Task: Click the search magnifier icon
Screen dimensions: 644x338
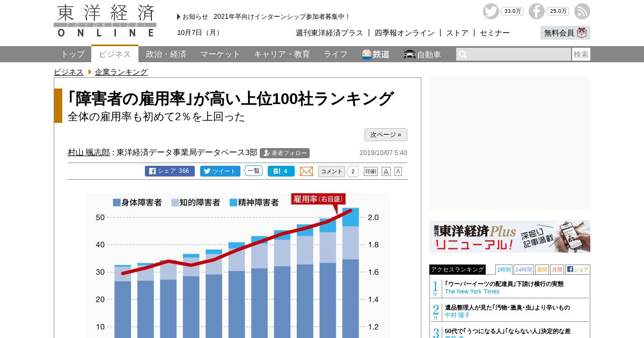Action: (463, 54)
